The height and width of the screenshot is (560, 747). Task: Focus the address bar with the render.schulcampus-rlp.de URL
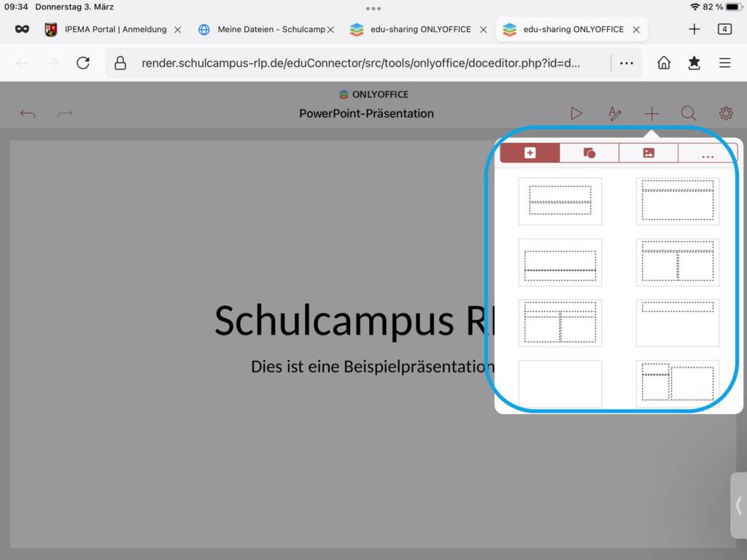click(x=360, y=63)
